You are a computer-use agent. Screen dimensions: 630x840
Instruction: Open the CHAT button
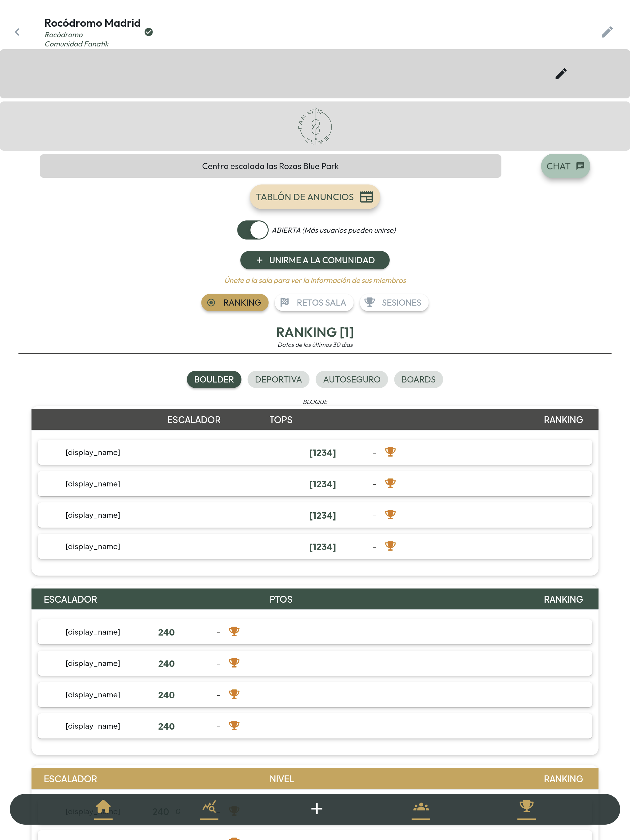pos(565,166)
